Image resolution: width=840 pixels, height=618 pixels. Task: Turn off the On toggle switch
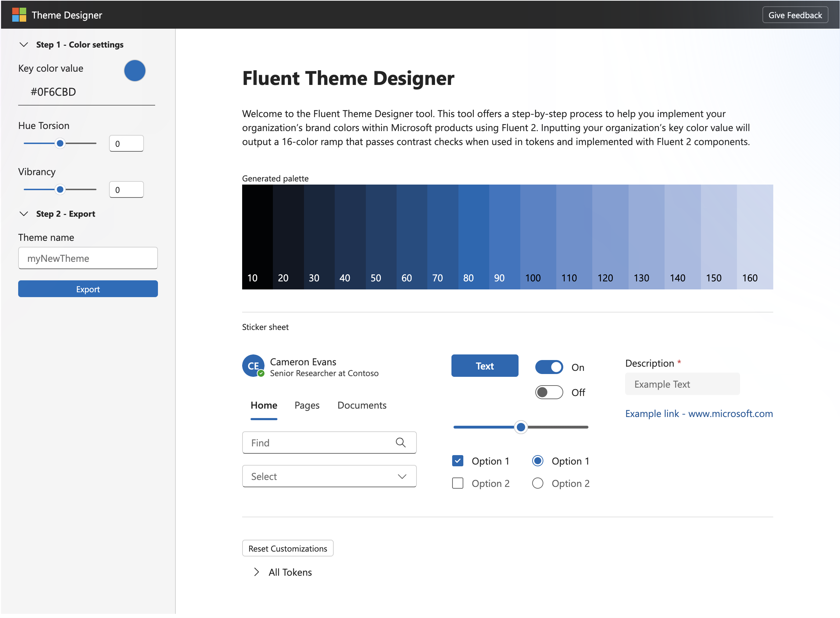(x=549, y=367)
